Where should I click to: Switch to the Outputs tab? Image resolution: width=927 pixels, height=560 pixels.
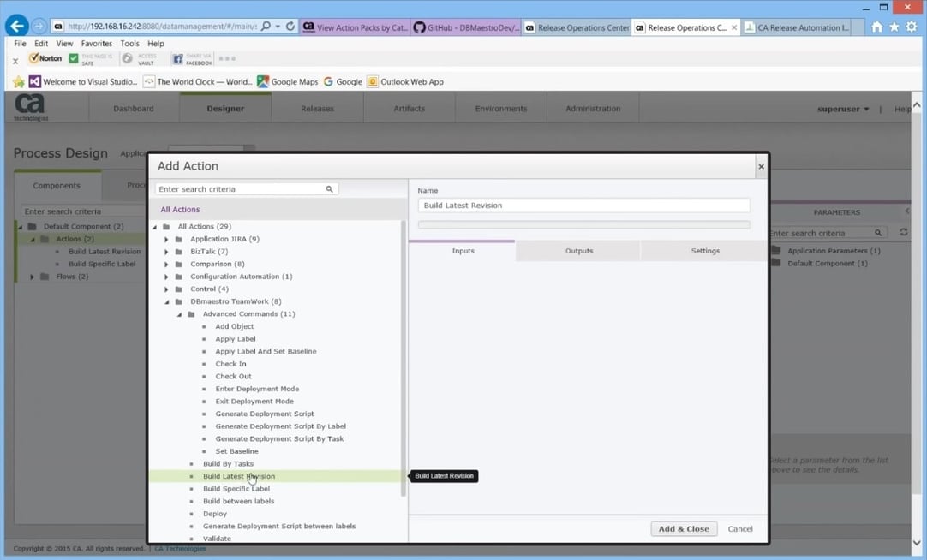(578, 251)
